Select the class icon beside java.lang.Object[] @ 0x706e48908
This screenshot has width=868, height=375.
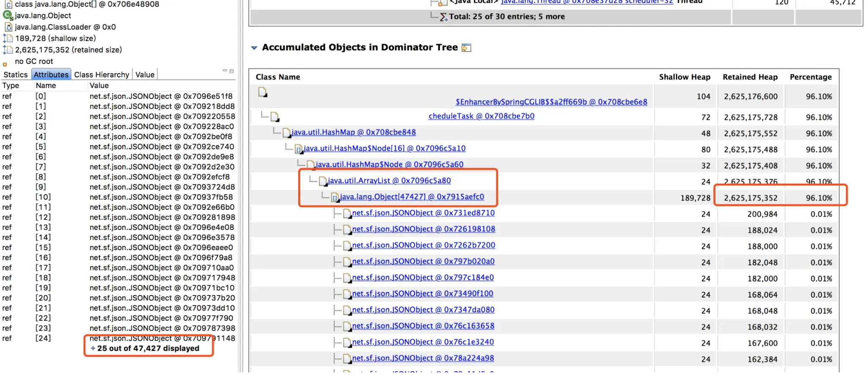(8, 5)
